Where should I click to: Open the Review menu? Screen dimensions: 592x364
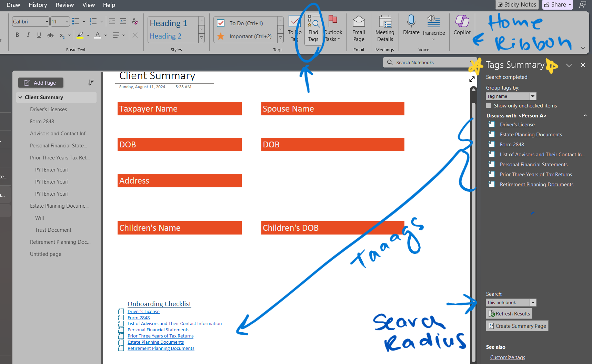pos(64,5)
